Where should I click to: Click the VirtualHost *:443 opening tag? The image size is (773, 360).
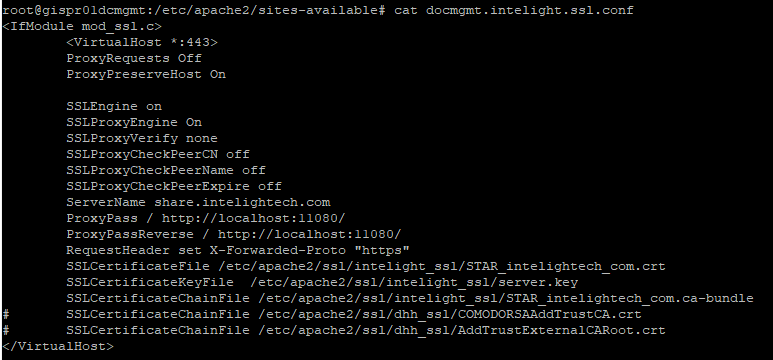pyautogui.click(x=142, y=42)
